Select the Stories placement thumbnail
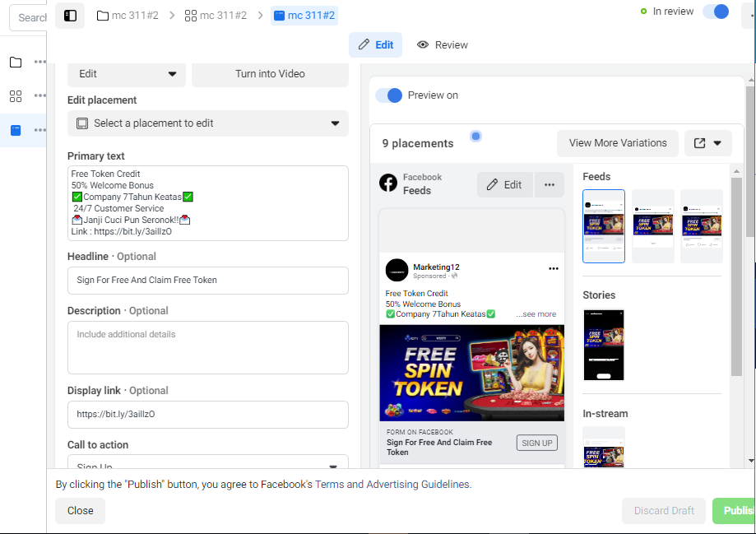756x534 pixels. coord(604,345)
